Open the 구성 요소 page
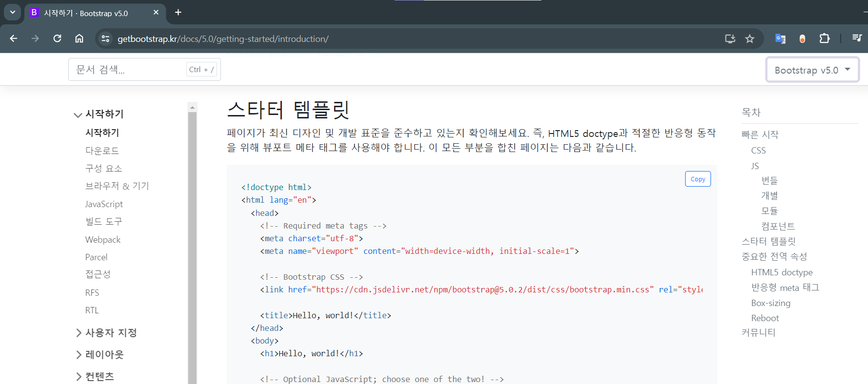The height and width of the screenshot is (384, 868). point(103,168)
